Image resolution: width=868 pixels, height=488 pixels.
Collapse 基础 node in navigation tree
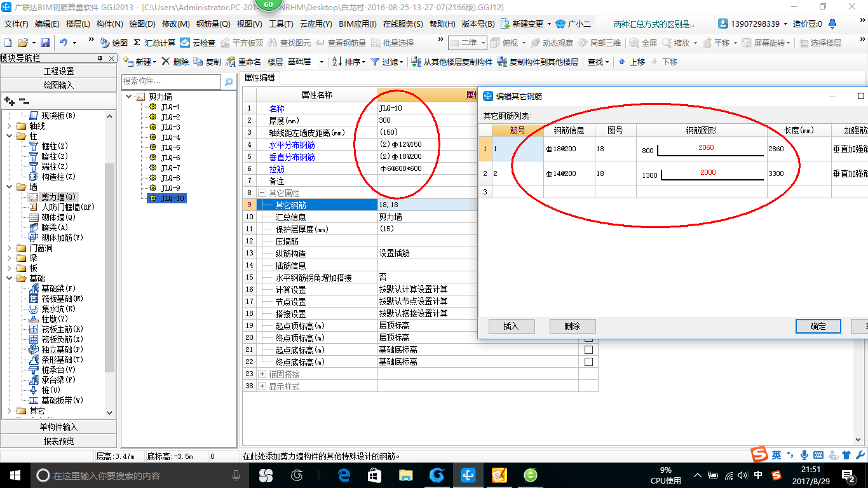[x=9, y=278]
